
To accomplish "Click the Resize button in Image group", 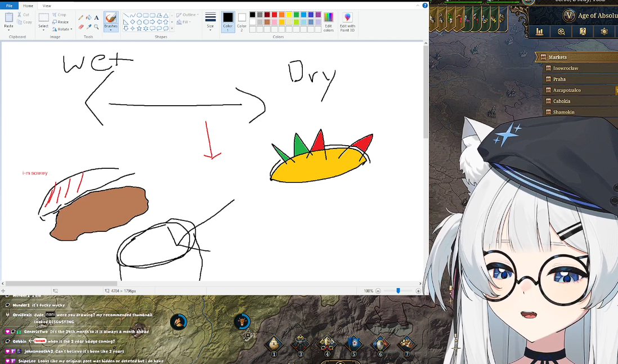I will coord(60,22).
